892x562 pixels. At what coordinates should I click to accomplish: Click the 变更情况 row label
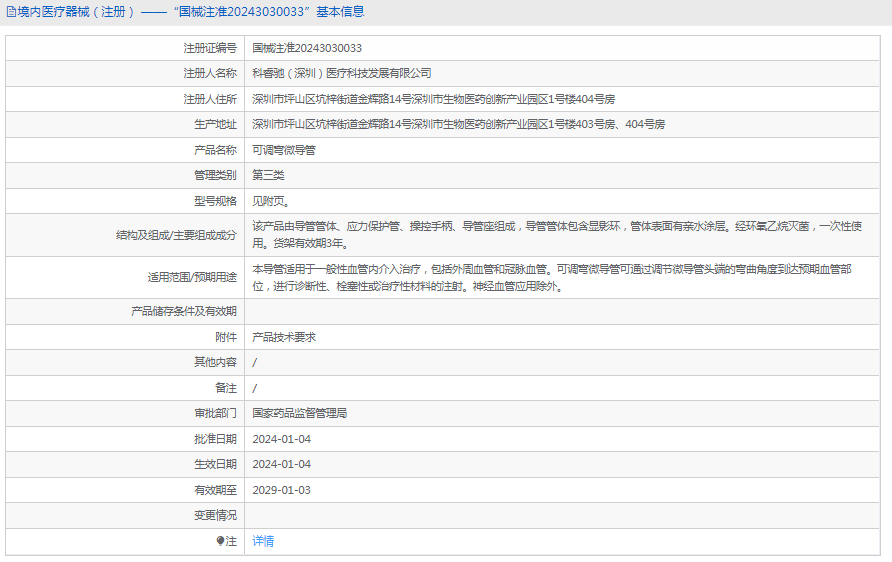tap(215, 515)
